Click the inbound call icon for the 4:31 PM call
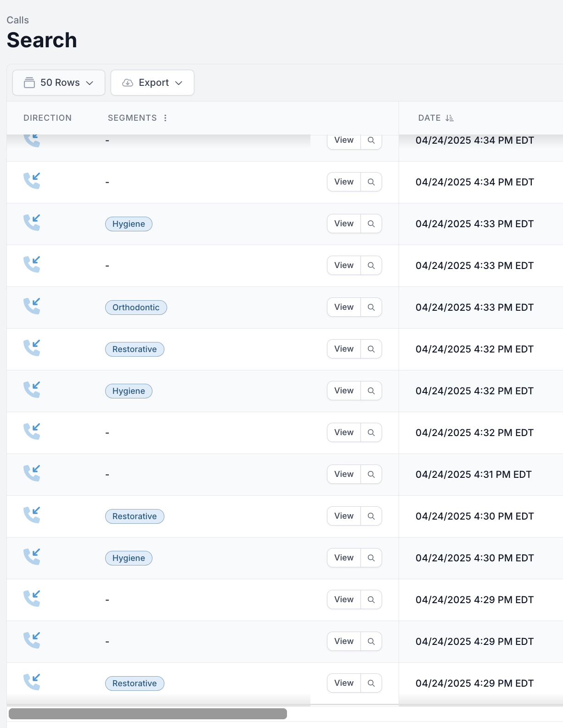Viewport: 563px width, 728px height. coord(32,473)
